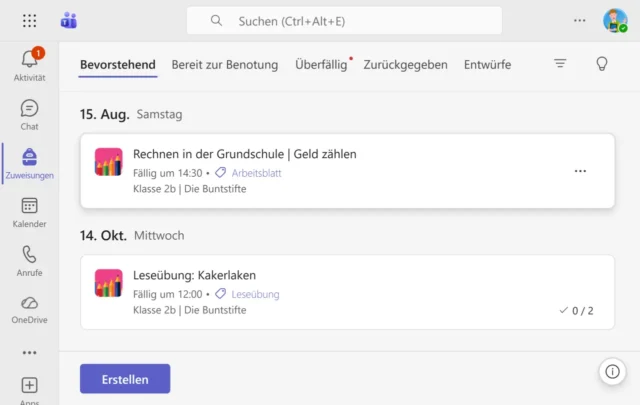
Task: Open Chat in the sidebar
Action: click(x=29, y=115)
